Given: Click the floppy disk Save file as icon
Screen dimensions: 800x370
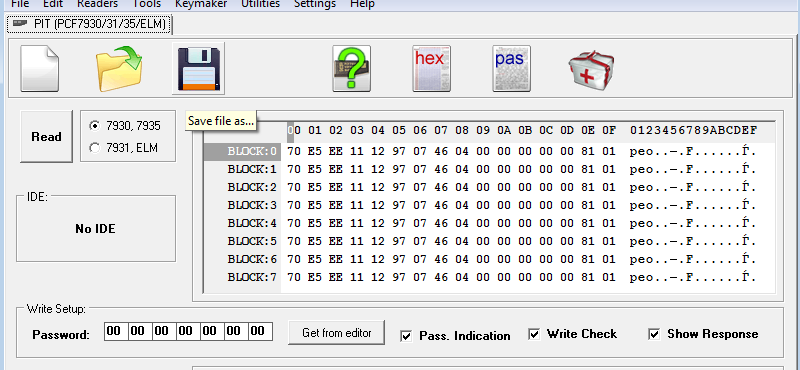Looking at the screenshot, I should coord(198,68).
